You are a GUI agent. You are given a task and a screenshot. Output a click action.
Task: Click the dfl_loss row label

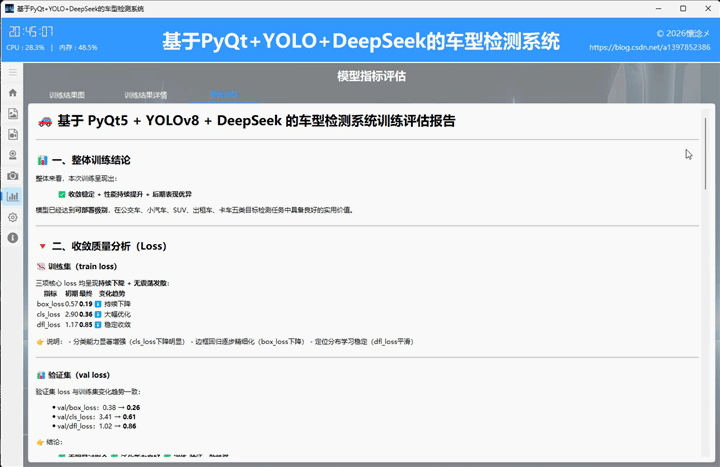tap(49, 325)
